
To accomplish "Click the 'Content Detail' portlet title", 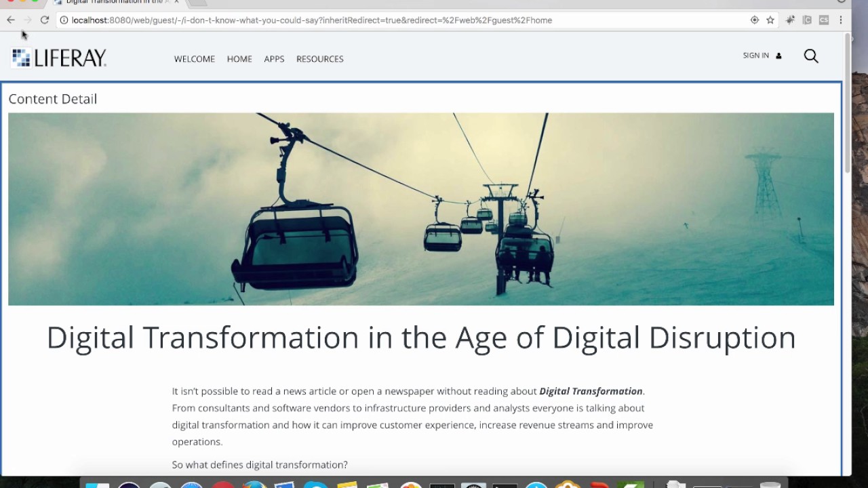I will (x=53, y=99).
